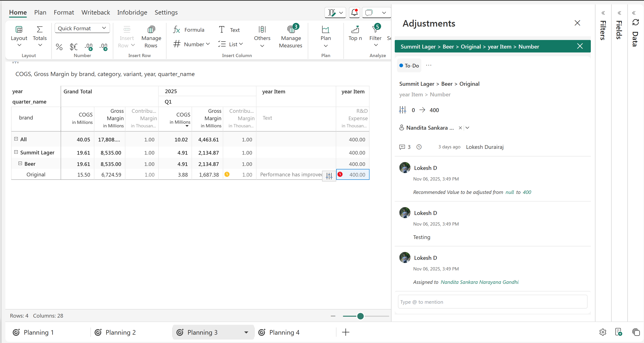This screenshot has width=644, height=343.
Task: Click the settings gear icon at bottom
Action: (603, 332)
